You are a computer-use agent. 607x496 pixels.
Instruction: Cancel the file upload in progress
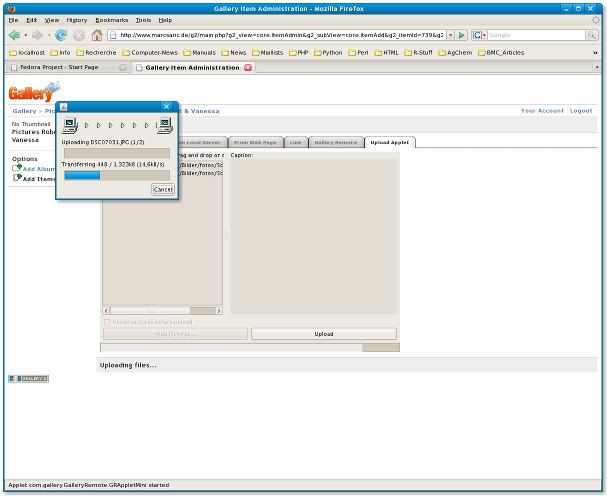point(162,189)
